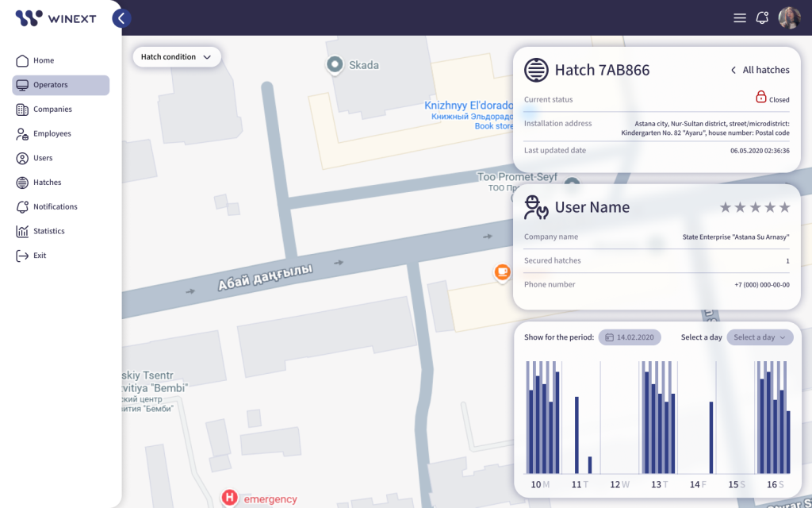Click Exit to log out
The width and height of the screenshot is (812, 508).
point(40,256)
